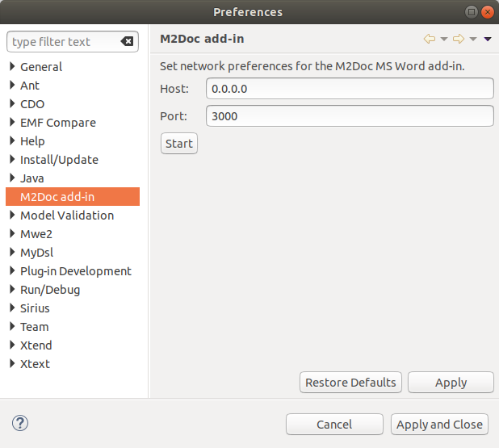Click the Host input field
Viewport: 499px width, 448px height.
(350, 89)
